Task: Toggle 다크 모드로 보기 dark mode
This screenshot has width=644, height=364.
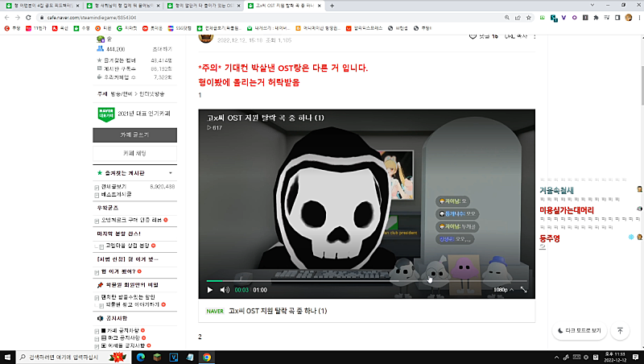Action: [x=580, y=330]
